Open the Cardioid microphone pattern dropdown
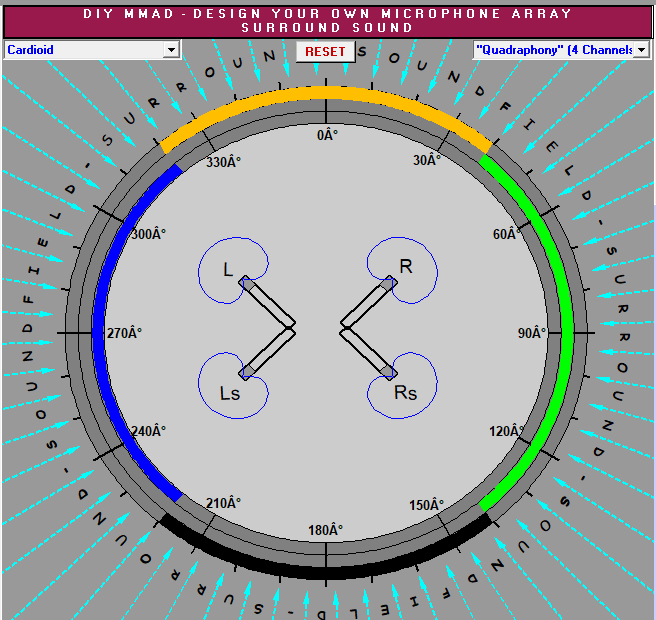 pyautogui.click(x=91, y=49)
